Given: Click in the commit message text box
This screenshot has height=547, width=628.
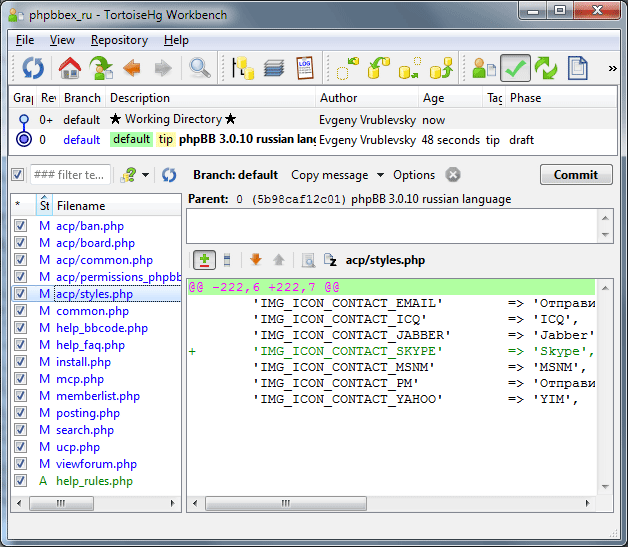Looking at the screenshot, I should pos(392,226).
